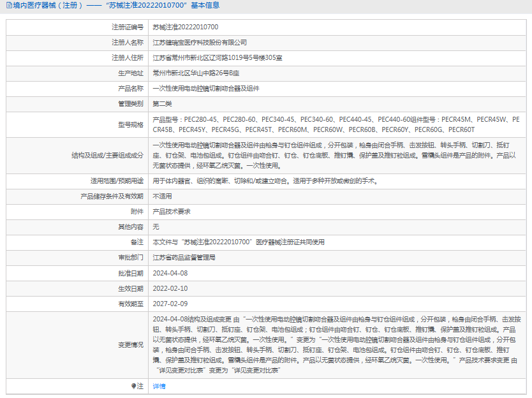
Task: Select the change history paragraph in 变更情况
Action: coord(337,344)
